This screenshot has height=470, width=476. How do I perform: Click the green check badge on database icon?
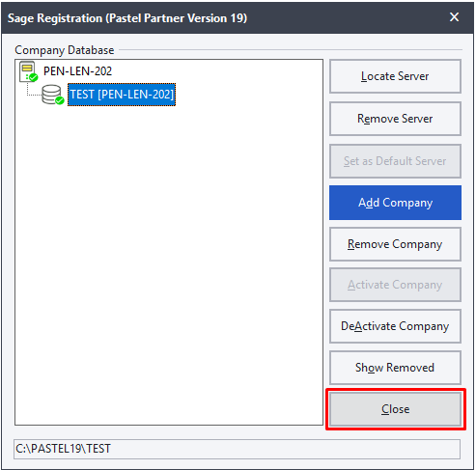click(60, 100)
